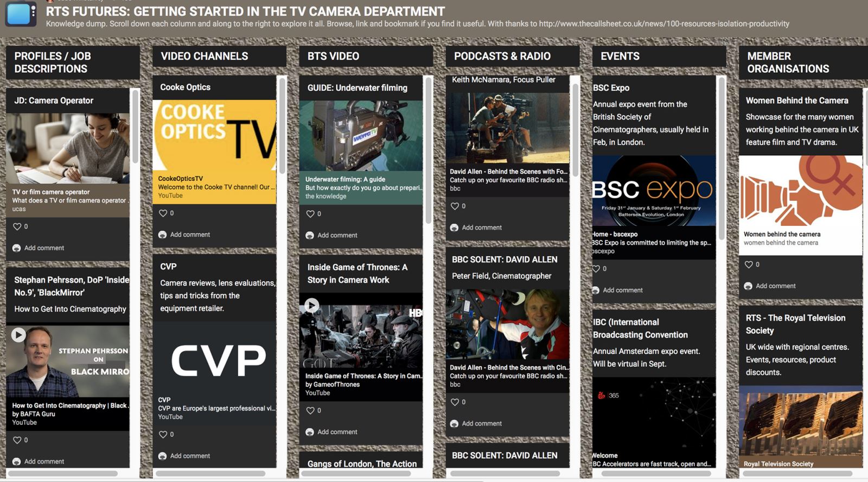This screenshot has width=868, height=482.
Task: Open Underwater filming: A guide link
Action: pos(361,188)
